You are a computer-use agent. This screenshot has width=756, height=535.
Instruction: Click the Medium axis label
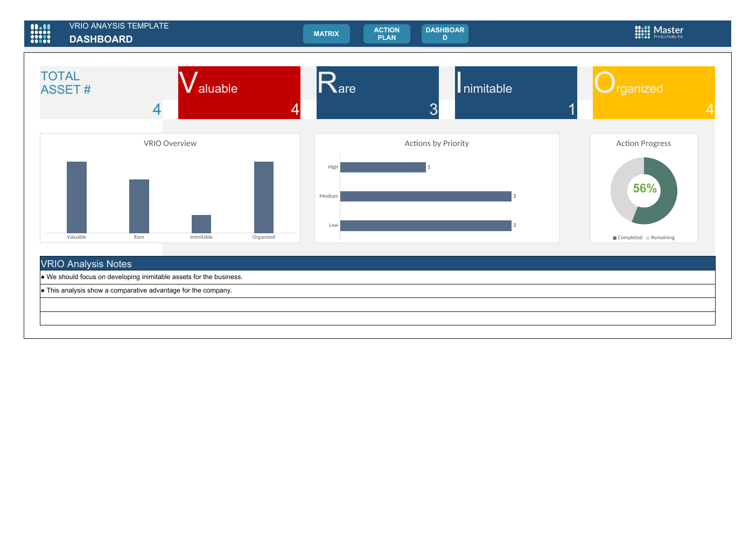[328, 196]
